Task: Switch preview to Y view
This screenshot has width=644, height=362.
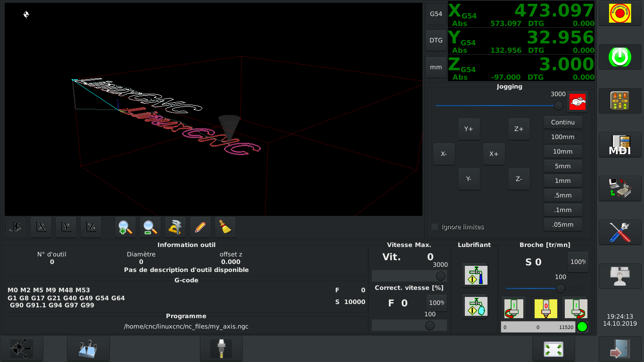Action: pyautogui.click(x=66, y=227)
